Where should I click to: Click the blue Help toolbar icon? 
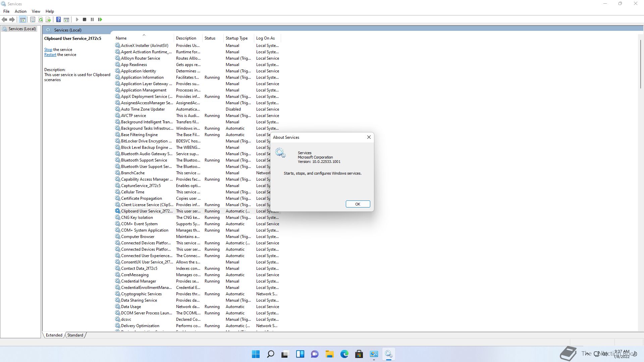pyautogui.click(x=58, y=19)
